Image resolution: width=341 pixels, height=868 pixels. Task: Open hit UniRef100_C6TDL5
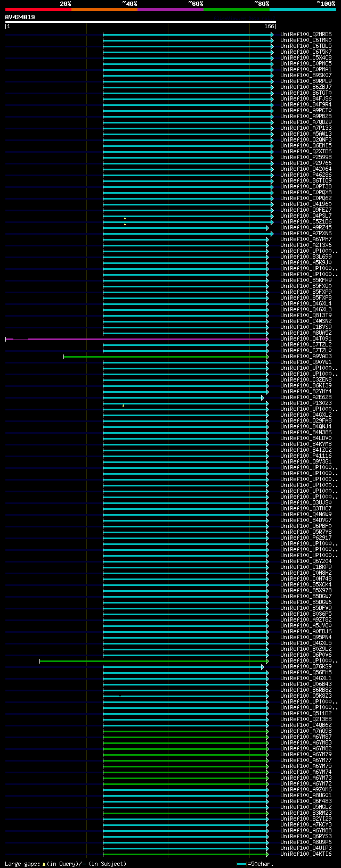[x=306, y=46]
